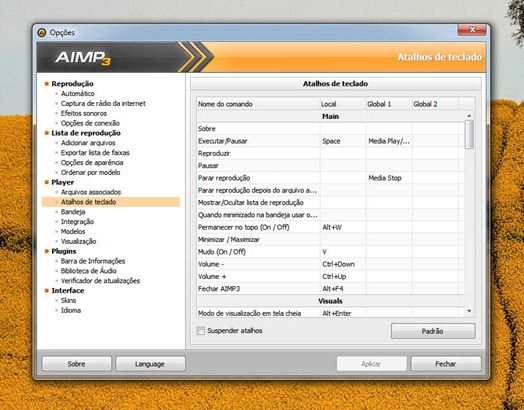Select Modo de visualização em tela cheia row

tap(331, 313)
